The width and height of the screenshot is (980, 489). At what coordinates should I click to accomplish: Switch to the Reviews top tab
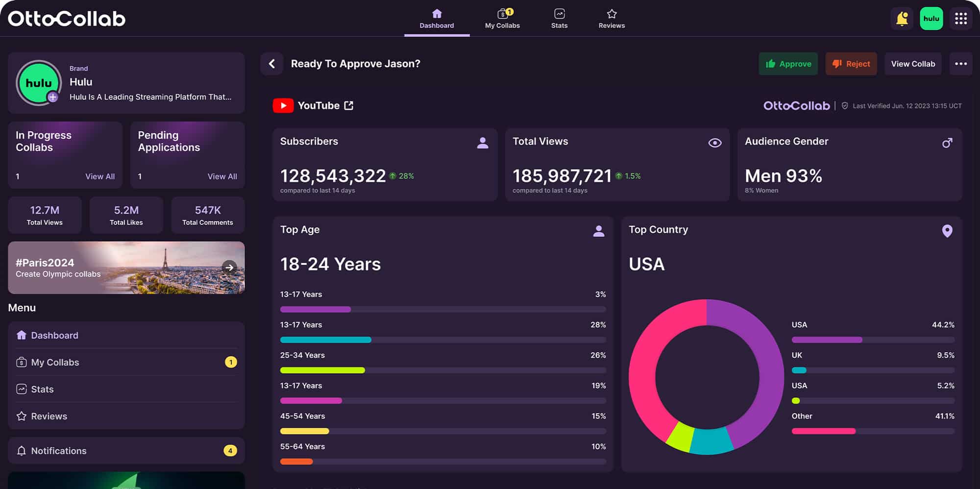pyautogui.click(x=612, y=19)
